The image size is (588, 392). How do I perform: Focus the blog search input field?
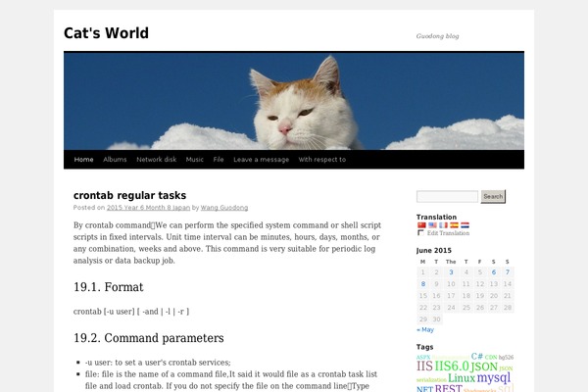tap(447, 196)
